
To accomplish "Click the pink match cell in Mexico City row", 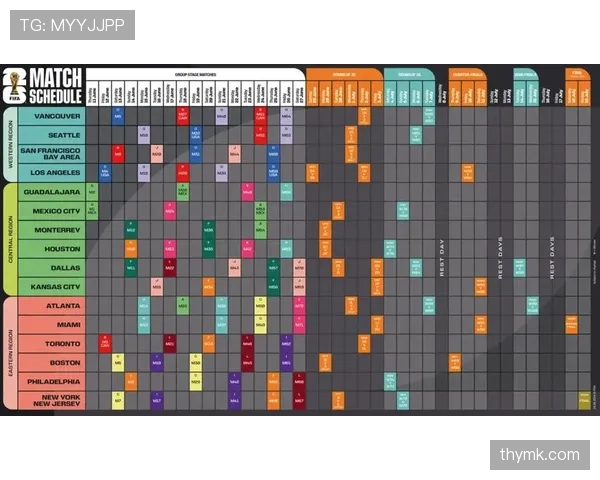I will coord(170,211).
